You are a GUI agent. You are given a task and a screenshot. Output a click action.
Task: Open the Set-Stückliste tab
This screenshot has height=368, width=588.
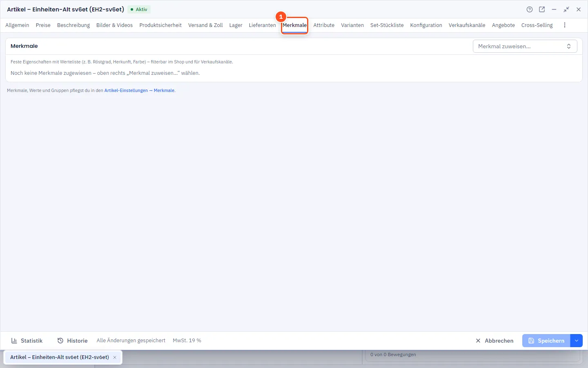click(x=387, y=25)
